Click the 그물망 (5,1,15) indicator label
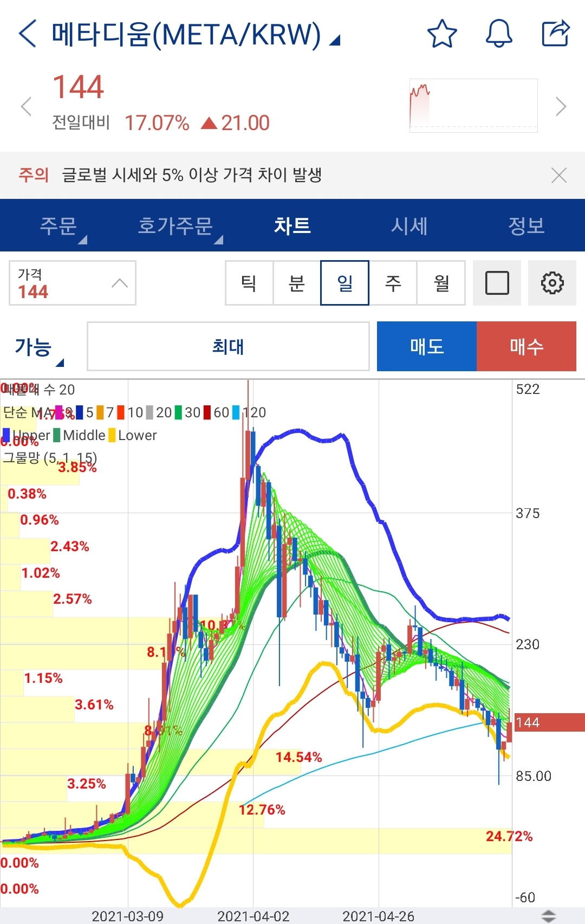585x924 pixels. (50, 458)
